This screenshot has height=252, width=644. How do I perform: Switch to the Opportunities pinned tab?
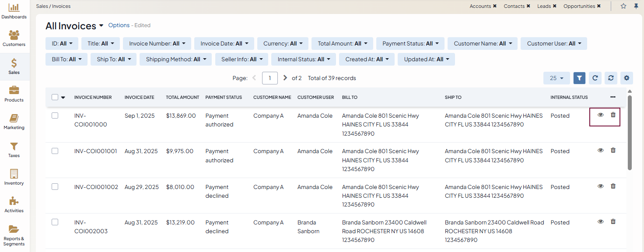point(579,6)
